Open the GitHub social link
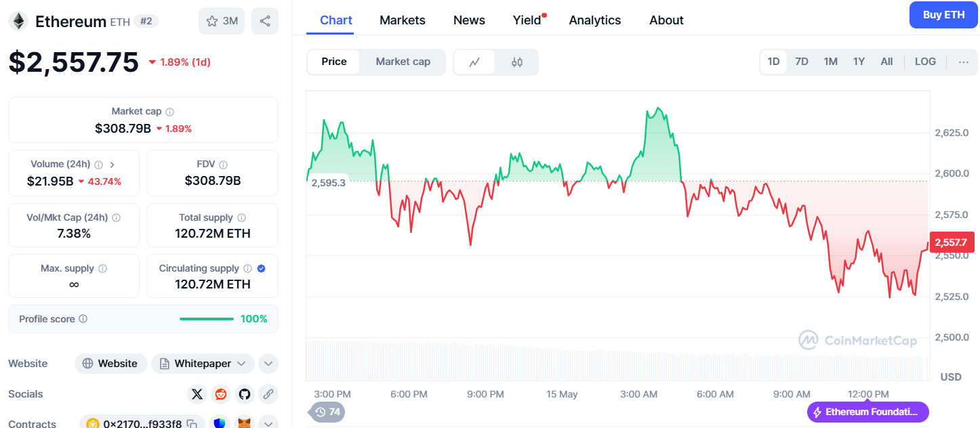 coord(245,394)
